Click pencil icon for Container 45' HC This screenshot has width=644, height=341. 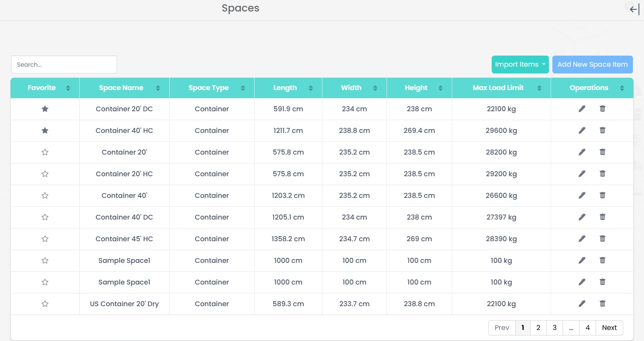point(582,239)
